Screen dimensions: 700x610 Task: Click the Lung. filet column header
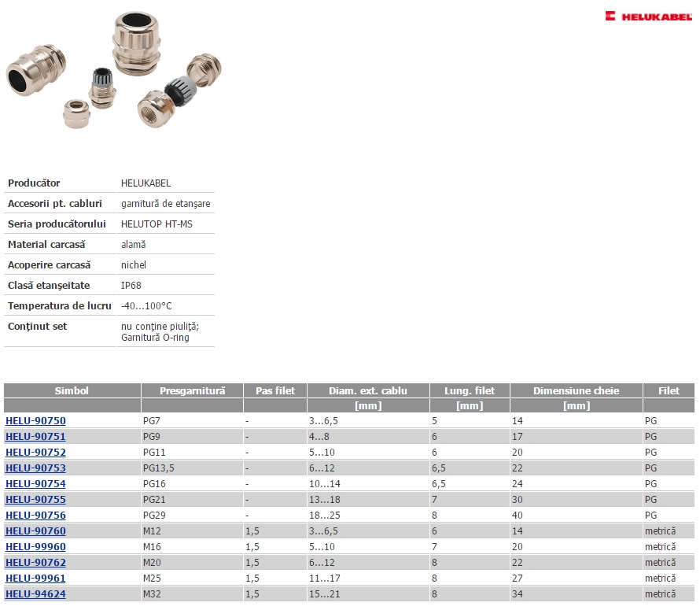pos(470,390)
